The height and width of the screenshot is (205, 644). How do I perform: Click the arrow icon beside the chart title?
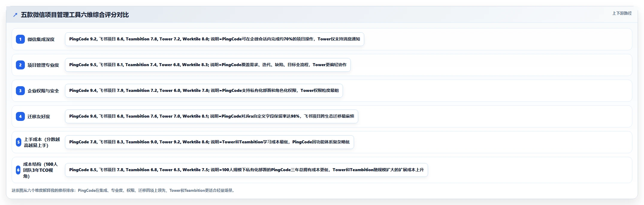coord(15,15)
